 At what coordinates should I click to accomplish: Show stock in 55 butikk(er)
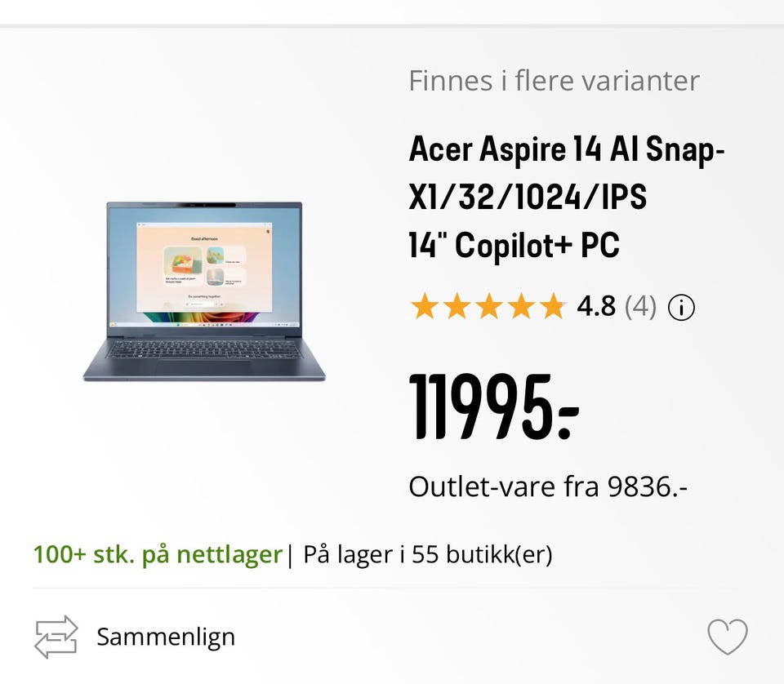(427, 555)
